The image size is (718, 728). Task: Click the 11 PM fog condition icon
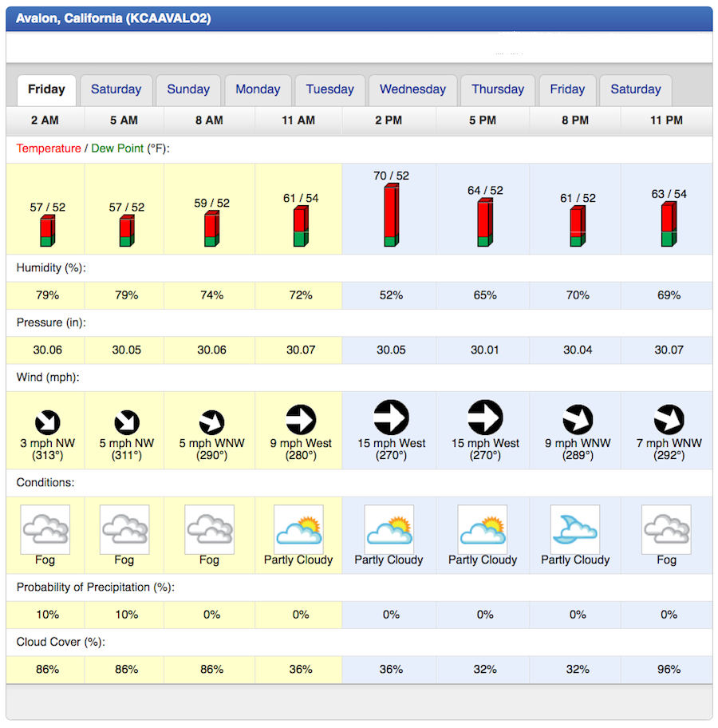667,529
